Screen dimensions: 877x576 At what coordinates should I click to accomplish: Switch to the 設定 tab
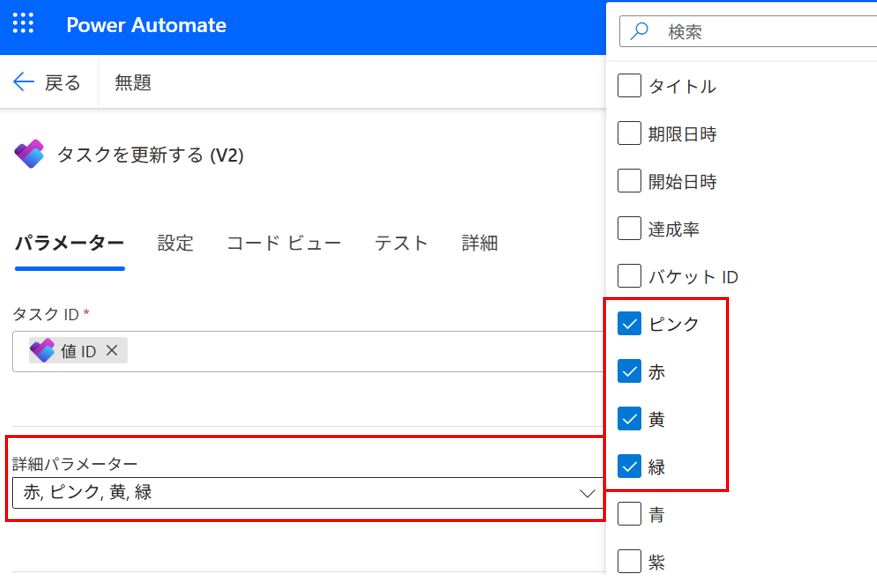(175, 243)
